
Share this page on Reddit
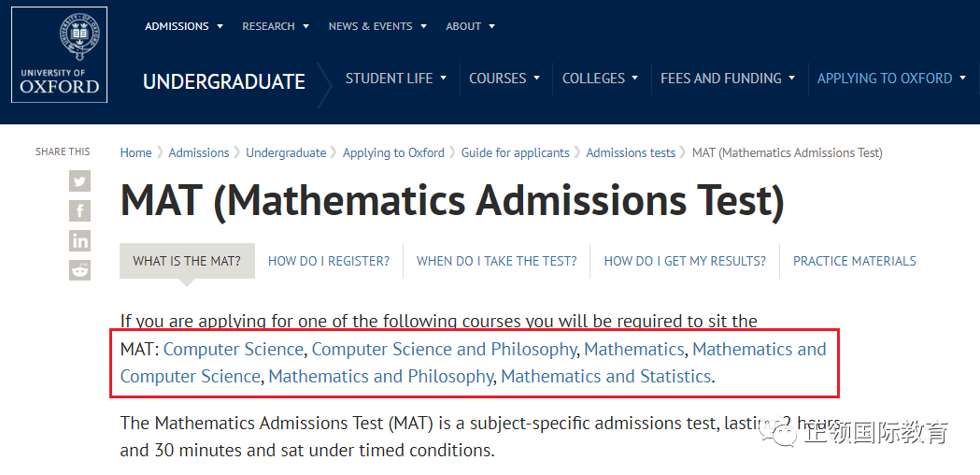(x=79, y=269)
